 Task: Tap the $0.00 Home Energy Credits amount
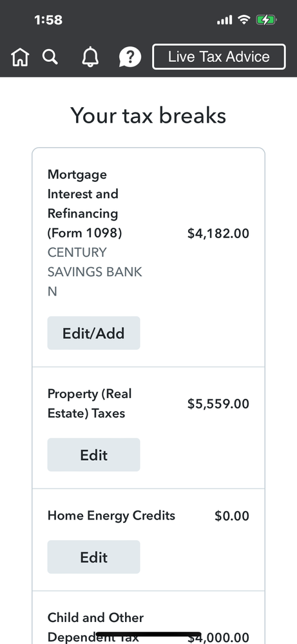pos(232,516)
